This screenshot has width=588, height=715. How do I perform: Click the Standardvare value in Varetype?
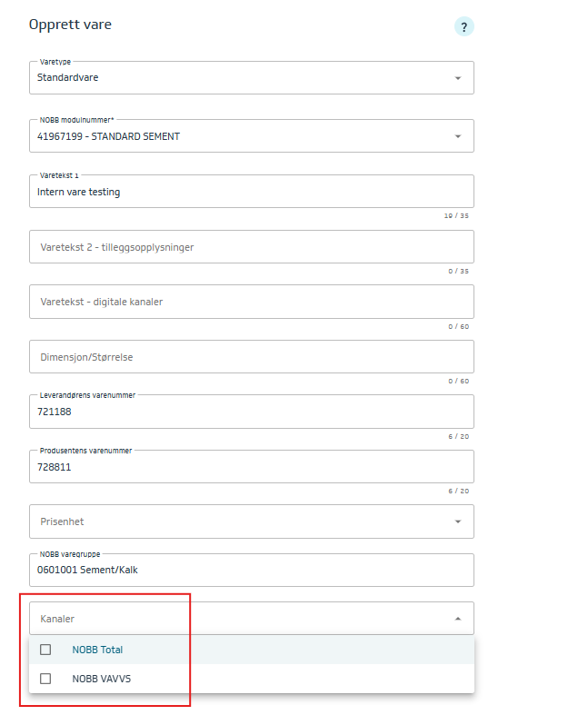68,78
